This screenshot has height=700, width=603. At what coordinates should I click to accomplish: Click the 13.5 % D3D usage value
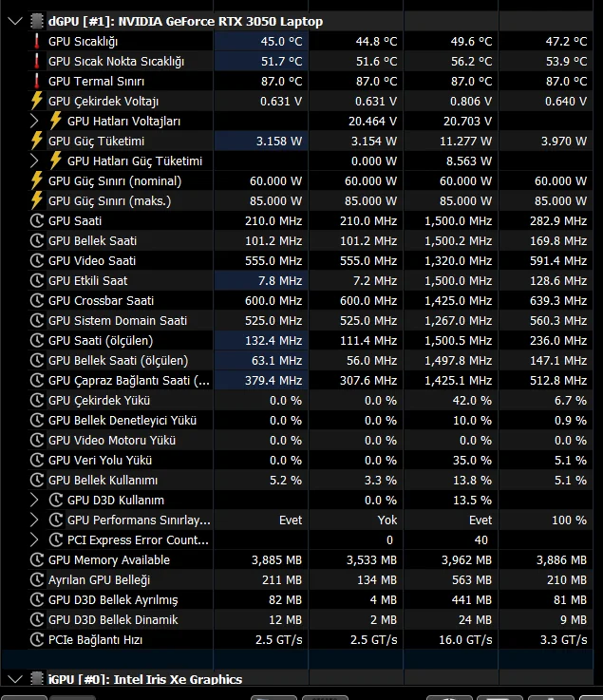472,500
